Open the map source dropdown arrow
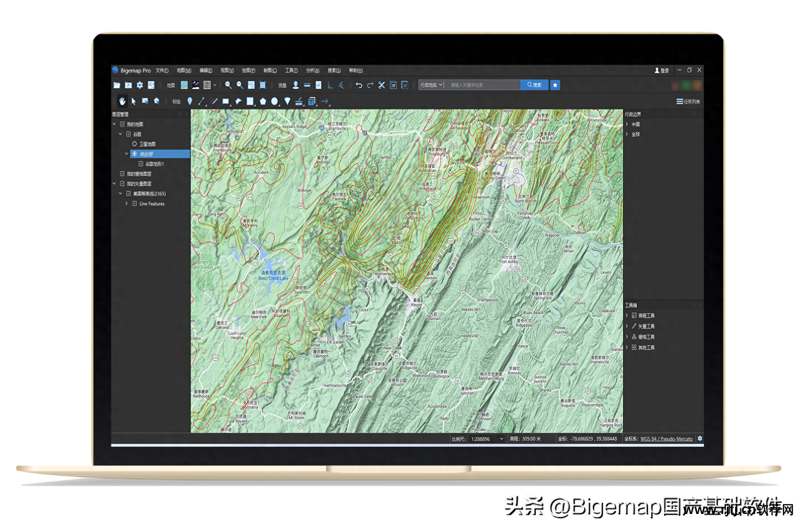Image resolution: width=798 pixels, height=532 pixels. click(214, 85)
